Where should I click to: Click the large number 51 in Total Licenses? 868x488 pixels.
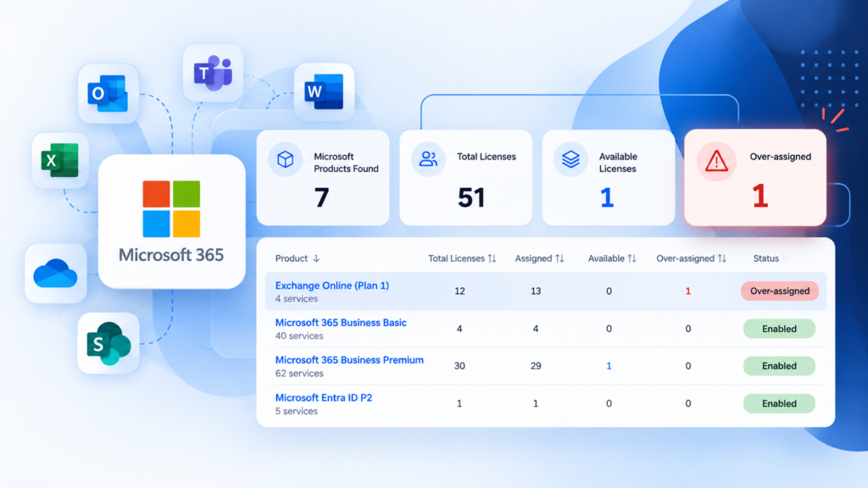pos(471,197)
